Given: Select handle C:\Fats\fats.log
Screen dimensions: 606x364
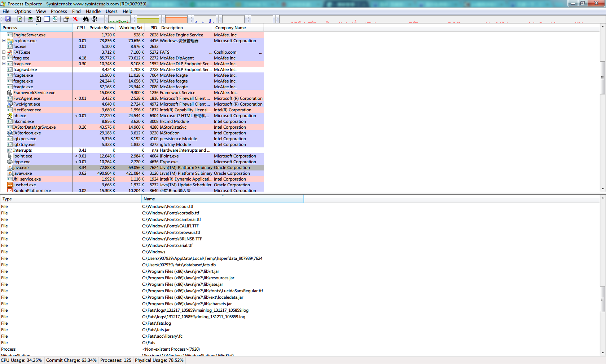Looking at the screenshot, I should [x=157, y=323].
